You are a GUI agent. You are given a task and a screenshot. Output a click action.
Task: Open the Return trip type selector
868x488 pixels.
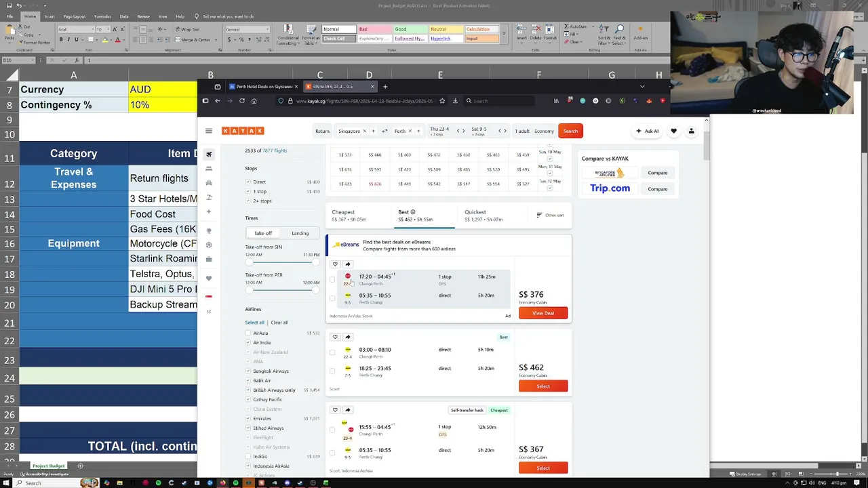tap(322, 131)
